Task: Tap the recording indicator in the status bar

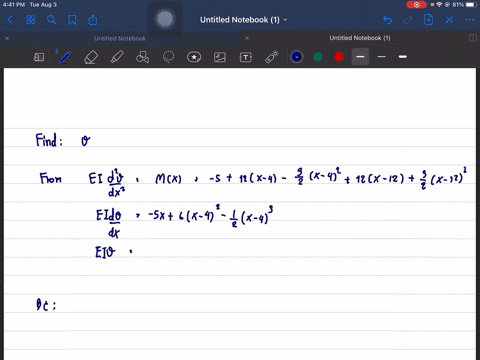Action: (x=416, y=5)
